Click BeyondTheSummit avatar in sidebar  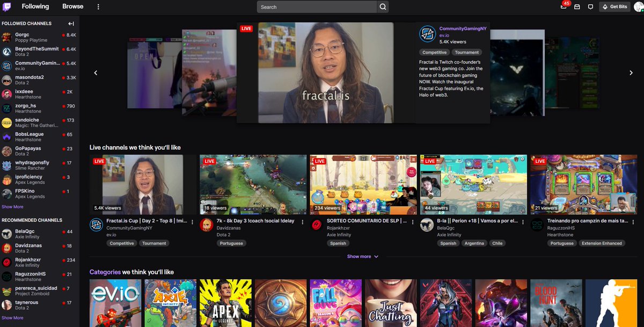pos(6,52)
